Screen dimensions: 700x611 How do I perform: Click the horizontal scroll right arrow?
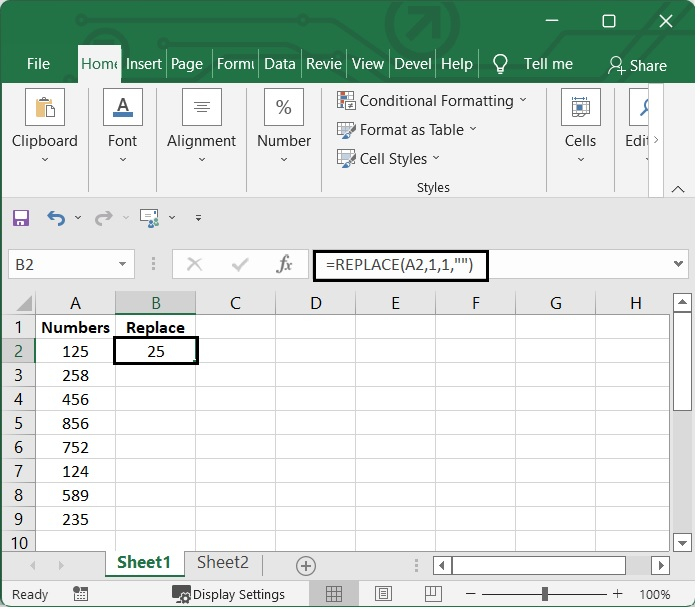click(660, 565)
